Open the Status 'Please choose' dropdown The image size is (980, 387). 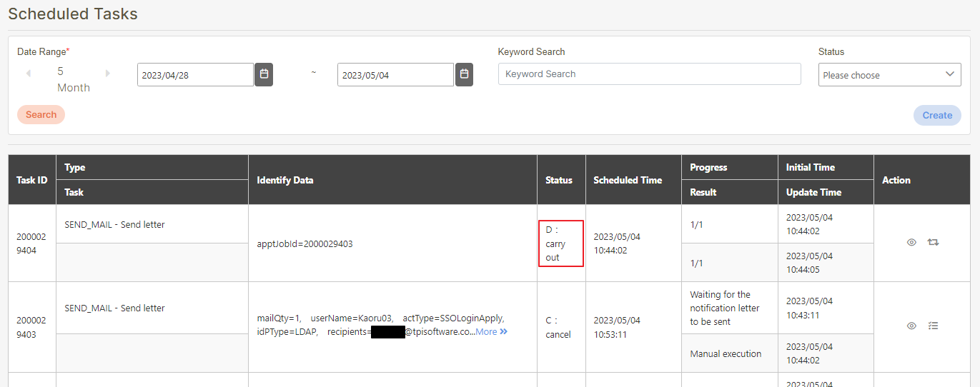pos(889,74)
